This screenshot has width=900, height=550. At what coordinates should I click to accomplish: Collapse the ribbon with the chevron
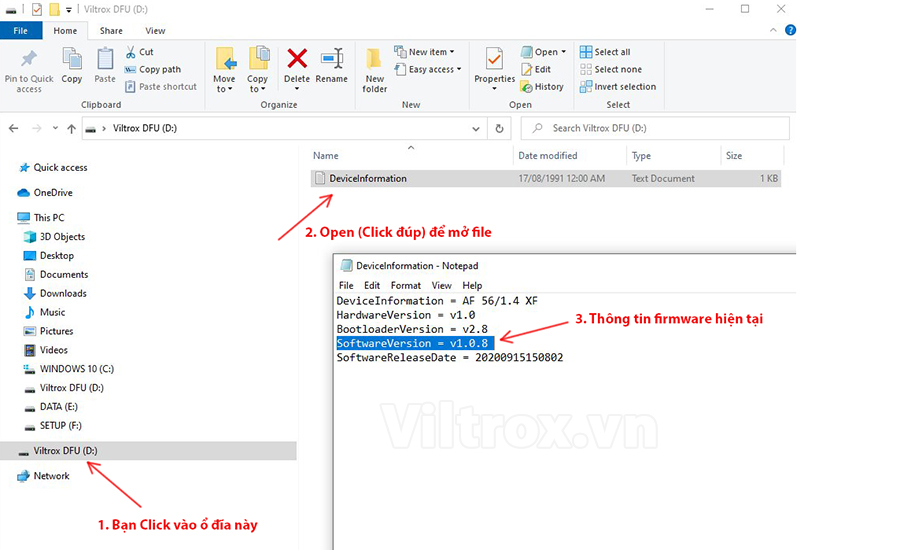773,30
